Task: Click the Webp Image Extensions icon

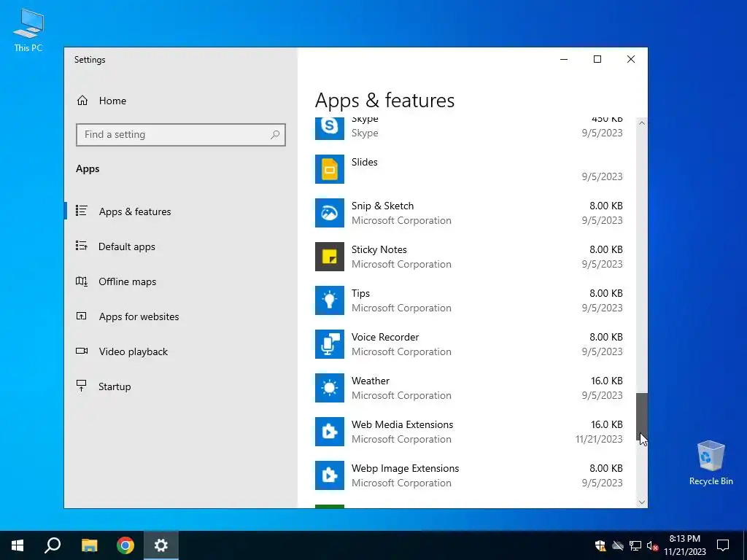Action: pyautogui.click(x=329, y=475)
